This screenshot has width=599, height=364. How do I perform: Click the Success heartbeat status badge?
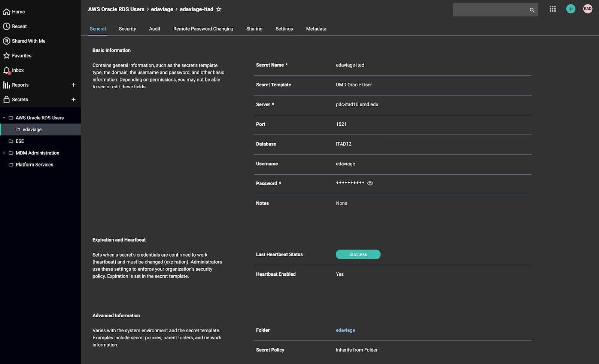click(358, 254)
